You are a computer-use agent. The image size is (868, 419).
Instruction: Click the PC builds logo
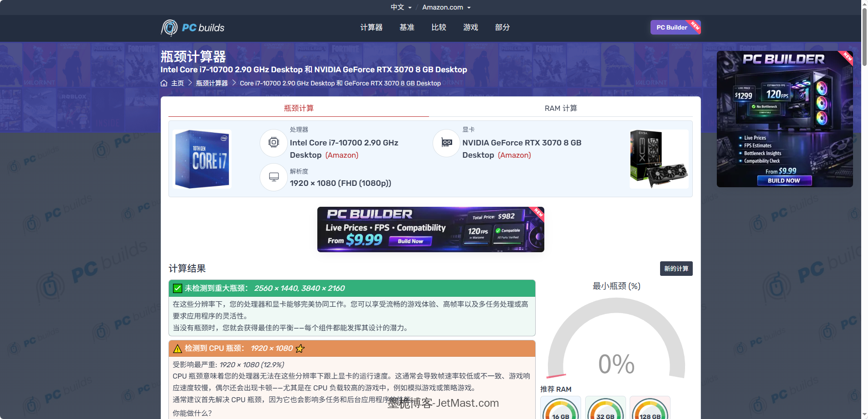pyautogui.click(x=192, y=28)
